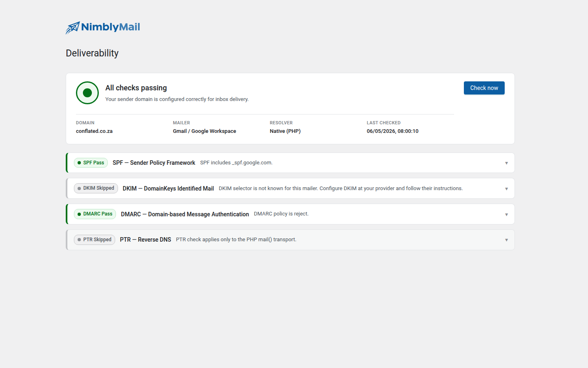Click the DOMAIN label
The image size is (588, 368).
[x=85, y=123]
